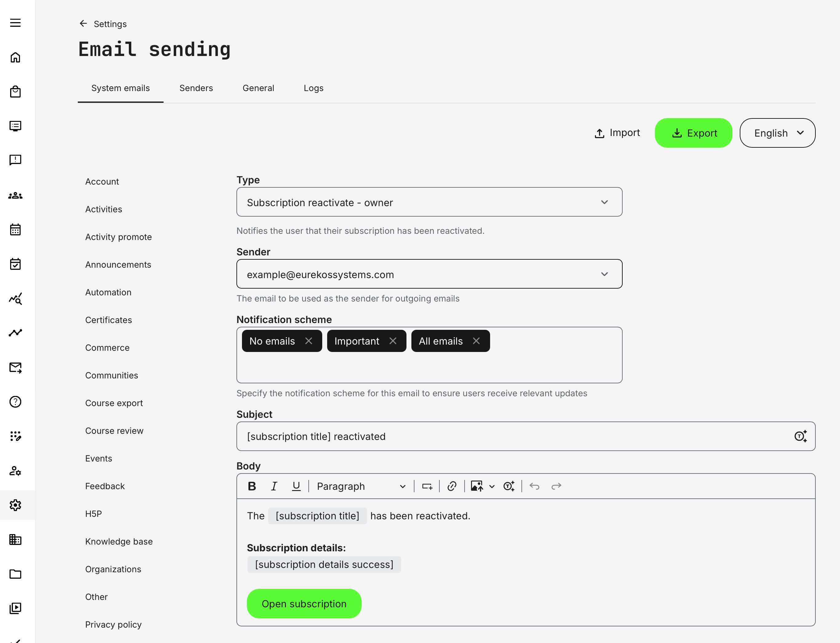The height and width of the screenshot is (643, 840).
Task: Expand the Sender email dropdown
Action: pos(429,274)
